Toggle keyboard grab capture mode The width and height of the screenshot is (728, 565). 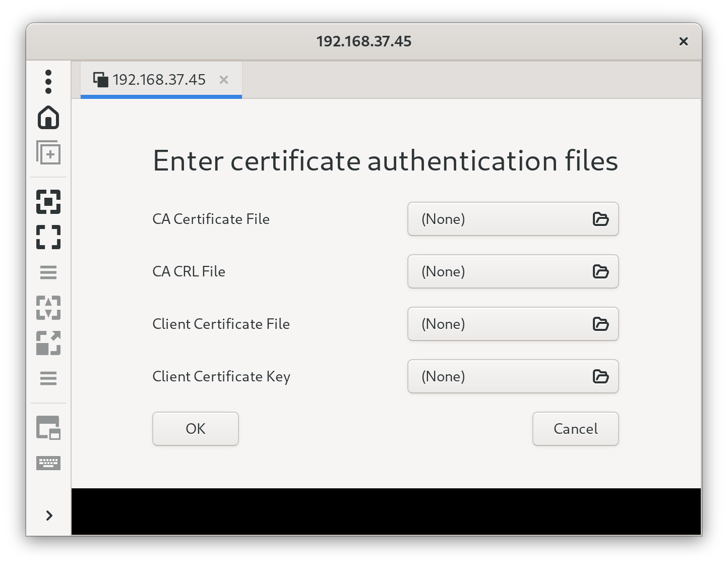[48, 201]
